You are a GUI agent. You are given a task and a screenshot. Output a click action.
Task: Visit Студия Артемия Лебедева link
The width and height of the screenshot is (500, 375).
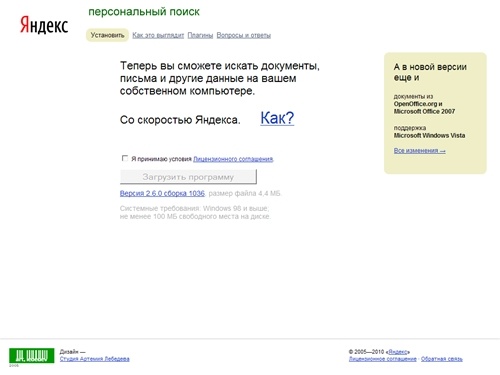[95, 359]
